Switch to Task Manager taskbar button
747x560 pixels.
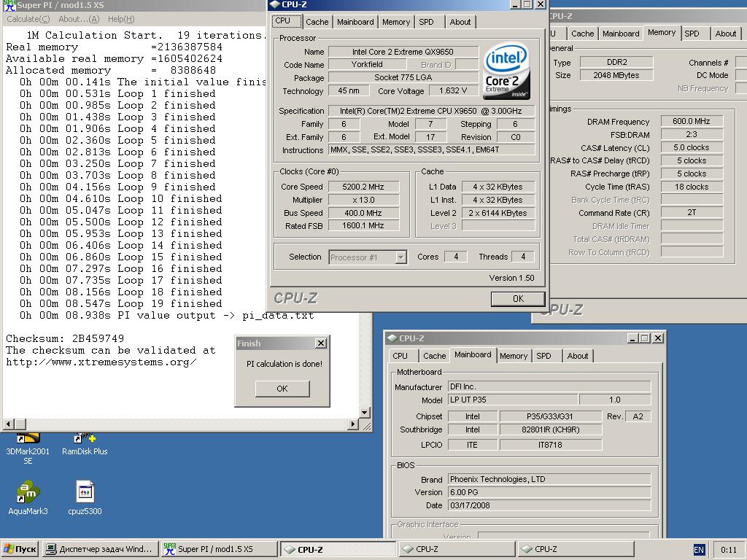tap(100, 549)
